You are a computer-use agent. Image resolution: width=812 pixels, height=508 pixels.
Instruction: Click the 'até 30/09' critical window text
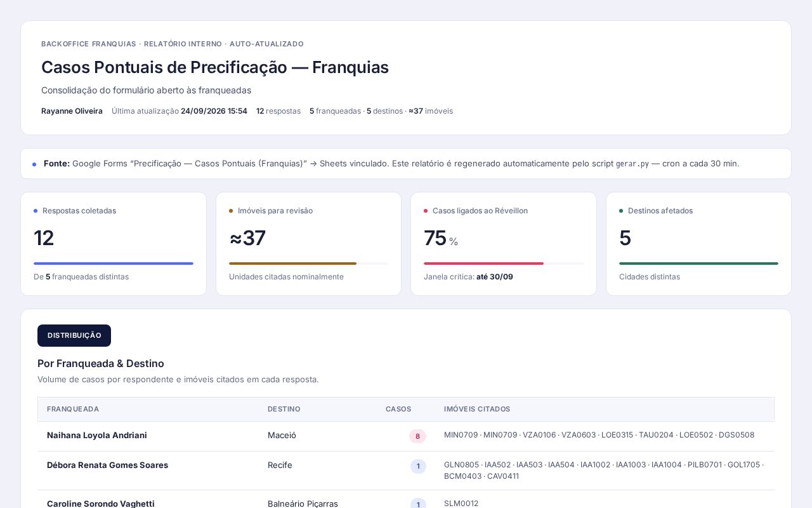coord(495,277)
